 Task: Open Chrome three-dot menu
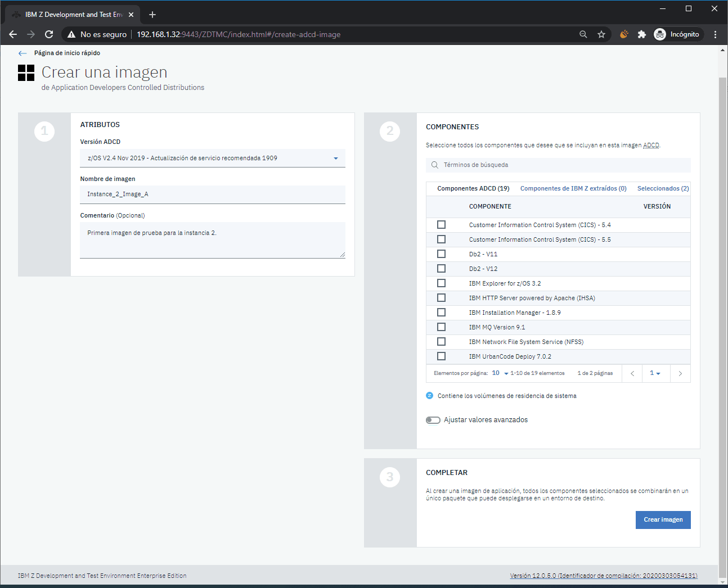pos(715,34)
